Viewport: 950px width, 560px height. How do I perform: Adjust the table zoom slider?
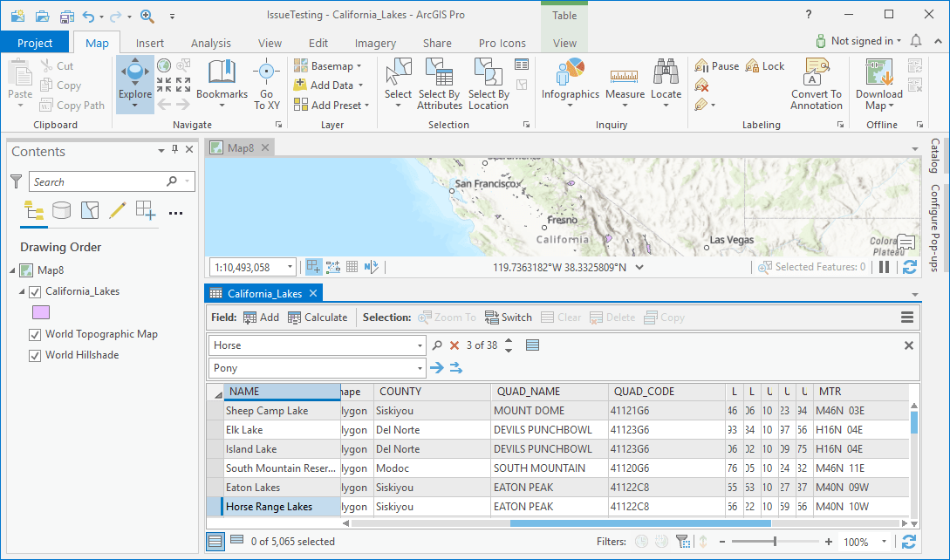pyautogui.click(x=775, y=542)
